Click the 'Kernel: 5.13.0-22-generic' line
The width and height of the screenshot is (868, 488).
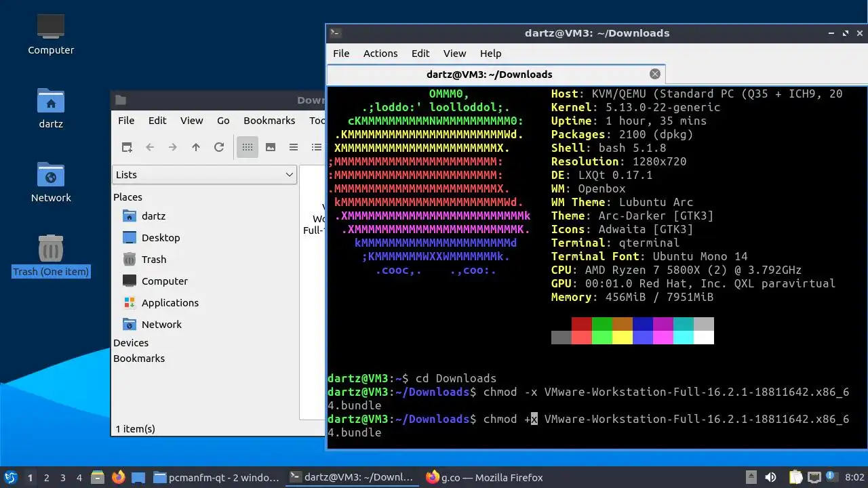click(635, 108)
